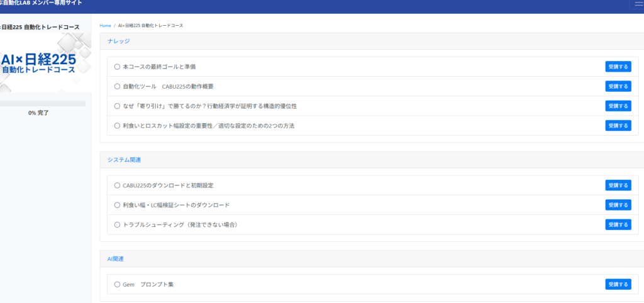Start the 利食いとロスカット幅設定 lesson via 受講する
644x303 pixels.
click(x=618, y=126)
